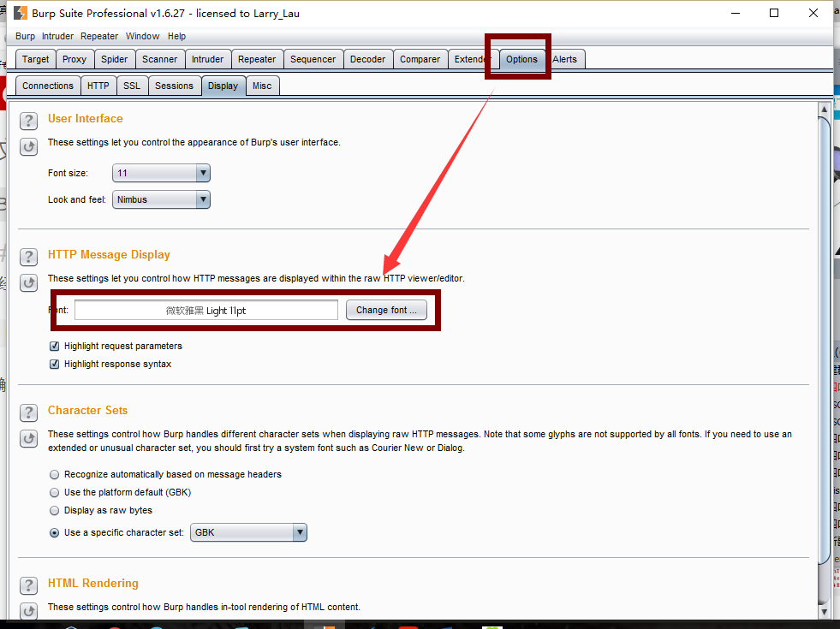Open the Burp menu
Image resolution: width=840 pixels, height=629 pixels.
[x=25, y=37]
